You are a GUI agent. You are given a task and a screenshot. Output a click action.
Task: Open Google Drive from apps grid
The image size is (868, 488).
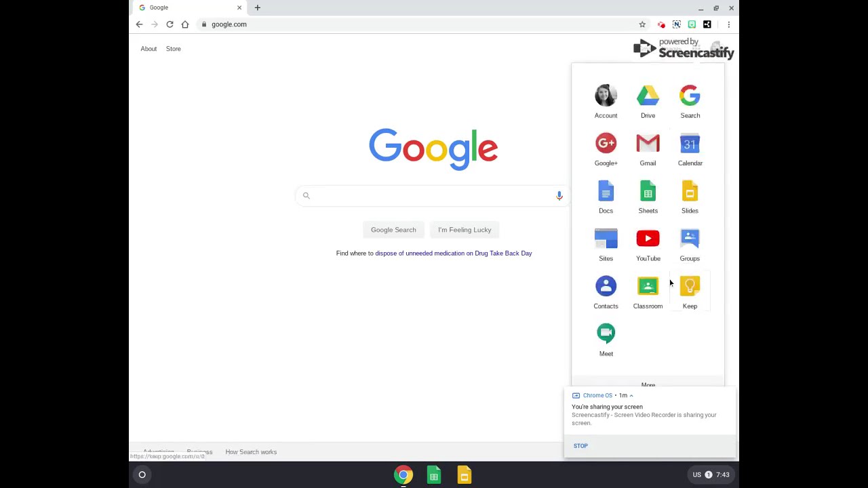(x=648, y=102)
